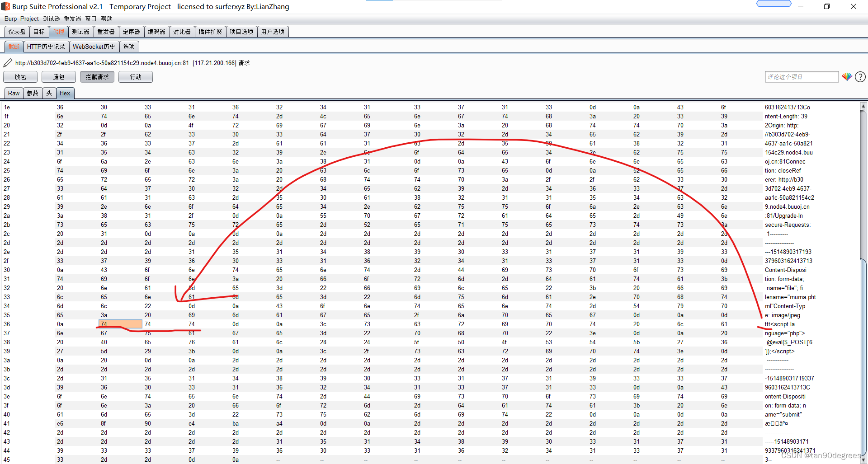Click ASCII text 'oj.cn:81Connec'
This screenshot has width=868, height=464.
click(x=785, y=161)
